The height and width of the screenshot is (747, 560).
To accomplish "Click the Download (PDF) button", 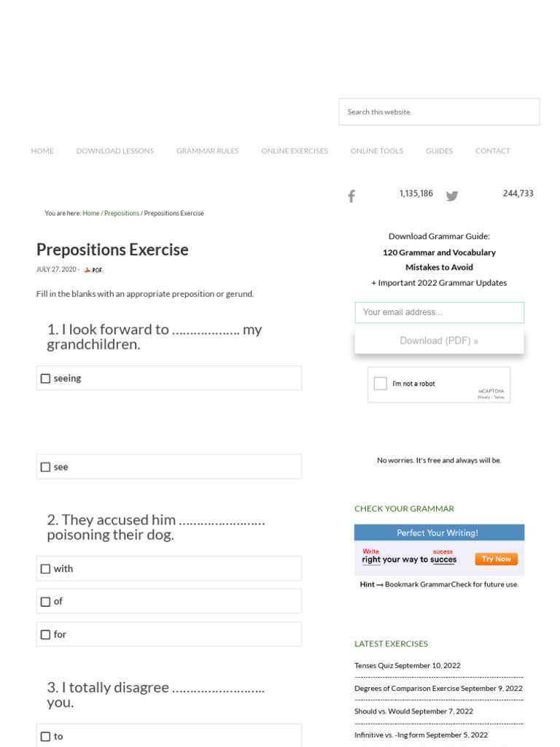I will (439, 341).
